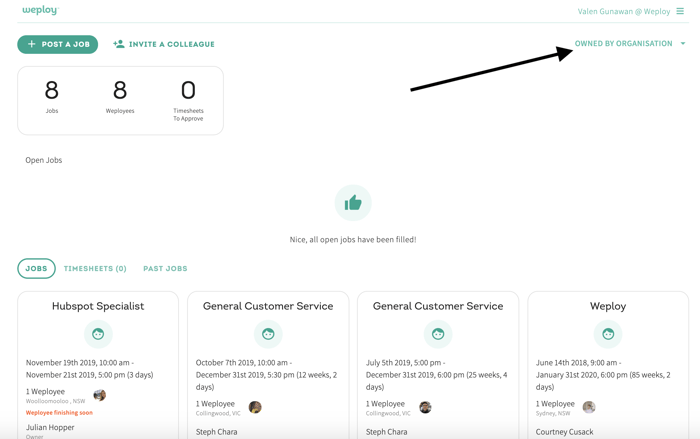The width and height of the screenshot is (700, 439).
Task: Click the face icon on the October 7th General Customer Service card
Action: pyautogui.click(x=268, y=334)
